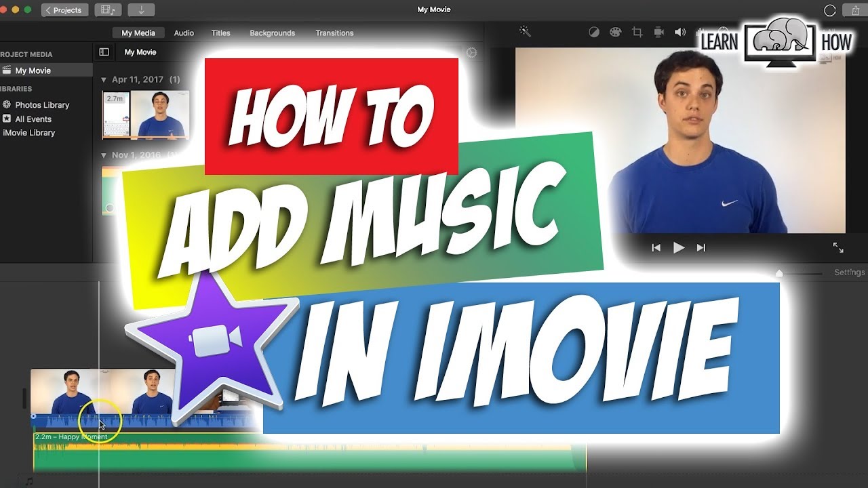This screenshot has width=868, height=488.
Task: Skip to previous clip in viewer
Action: tap(656, 248)
